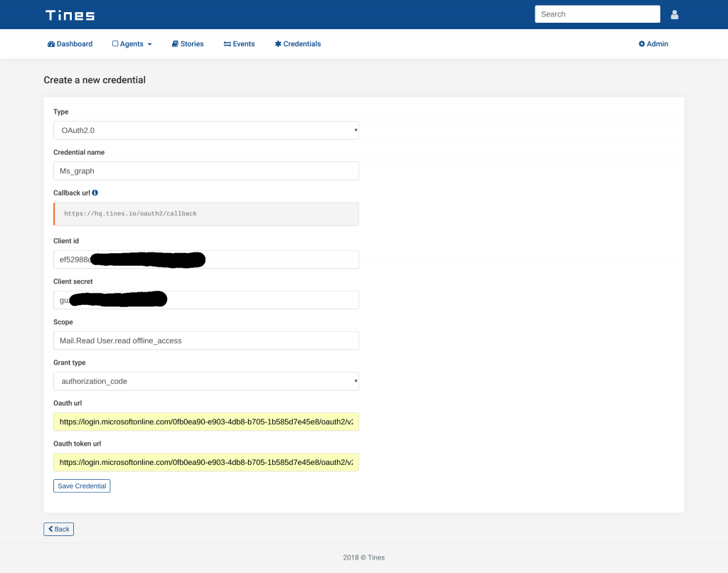Click the Scope input field
The height and width of the screenshot is (573, 728).
pyautogui.click(x=206, y=341)
